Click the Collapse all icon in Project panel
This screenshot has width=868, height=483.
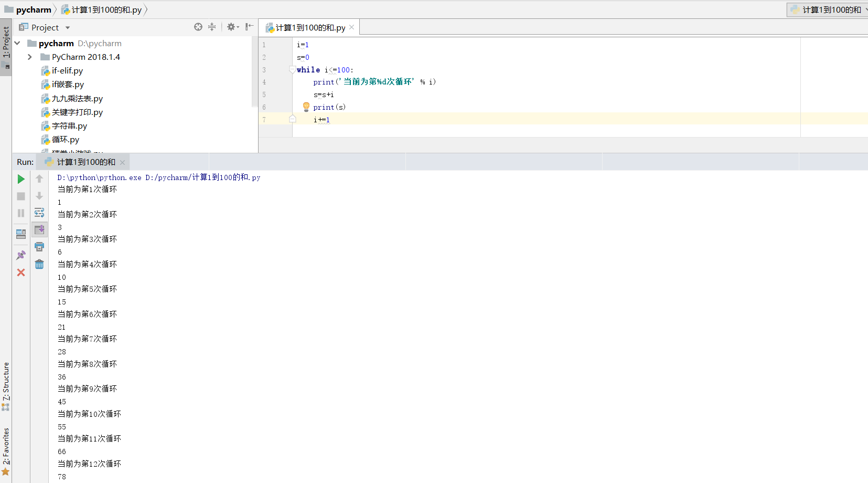coord(212,27)
